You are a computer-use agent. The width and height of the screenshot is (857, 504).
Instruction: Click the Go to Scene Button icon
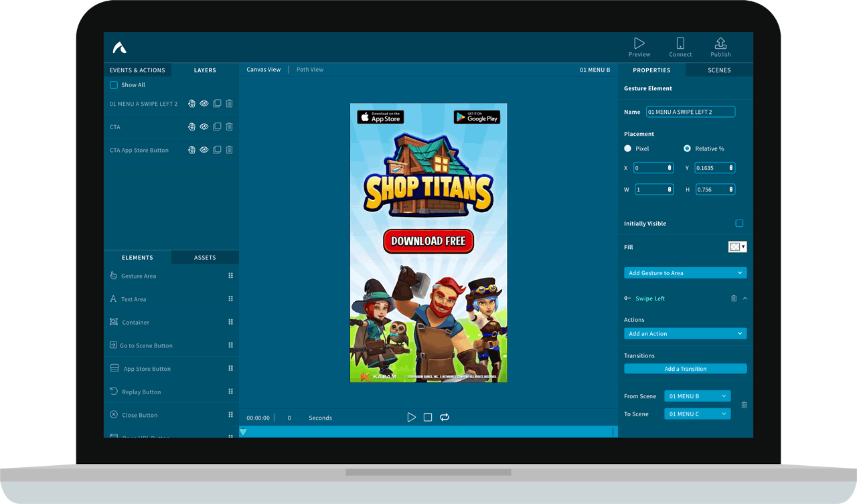[113, 345]
